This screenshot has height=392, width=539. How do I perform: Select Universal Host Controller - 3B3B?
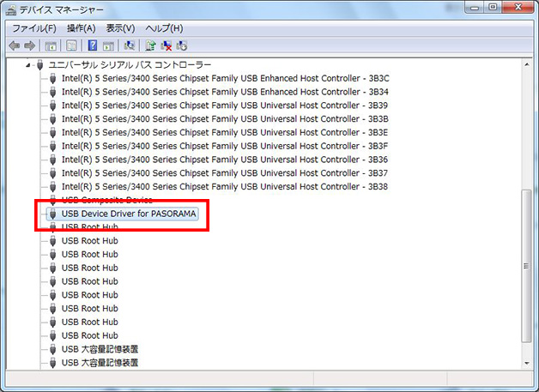click(225, 119)
